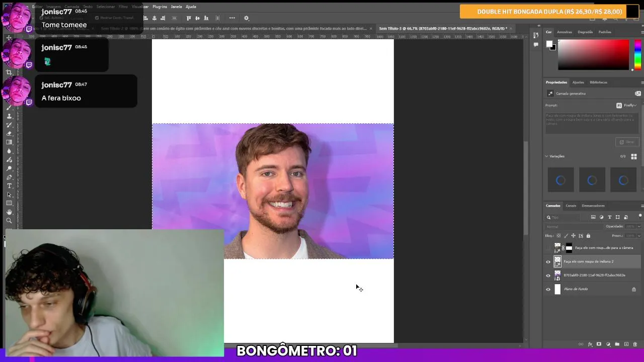Create a new layer
The image size is (644, 362).
626,344
